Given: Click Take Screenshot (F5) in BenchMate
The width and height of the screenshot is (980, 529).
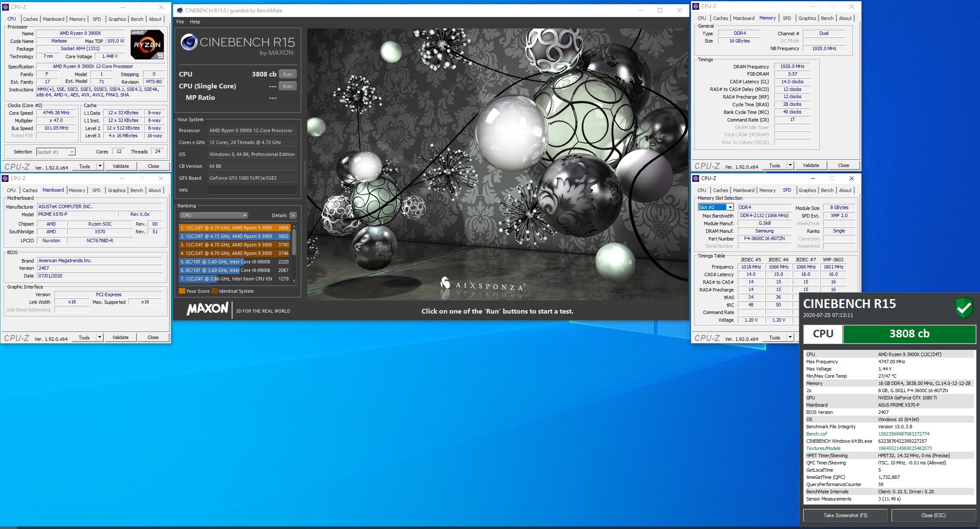Looking at the screenshot, I should pyautogui.click(x=845, y=515).
